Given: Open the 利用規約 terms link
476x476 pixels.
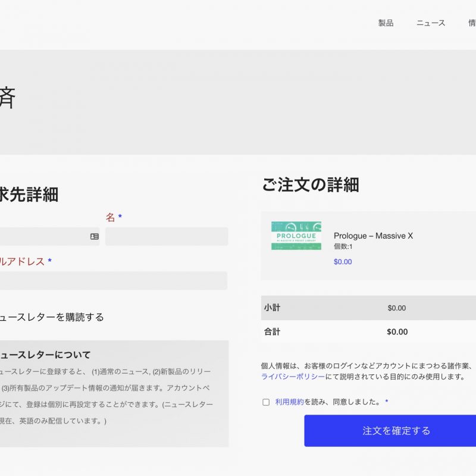Looking at the screenshot, I should click(x=289, y=402).
